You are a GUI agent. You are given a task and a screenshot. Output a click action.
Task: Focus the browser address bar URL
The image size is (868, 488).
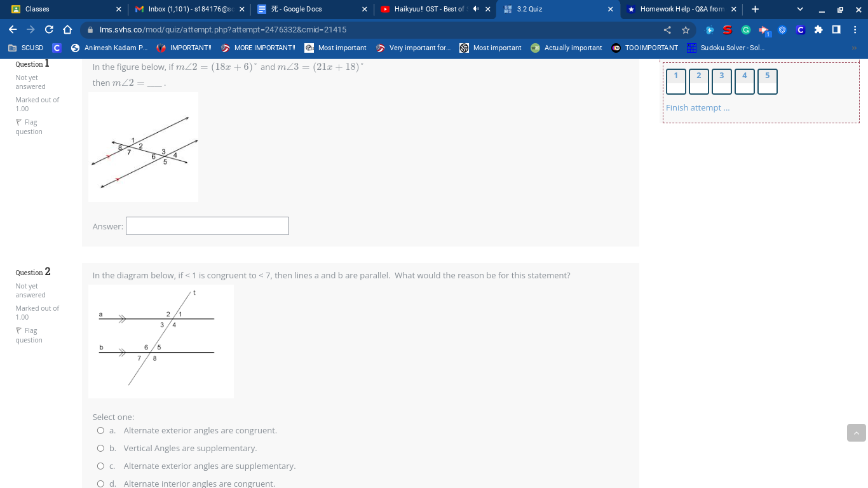pos(223,30)
